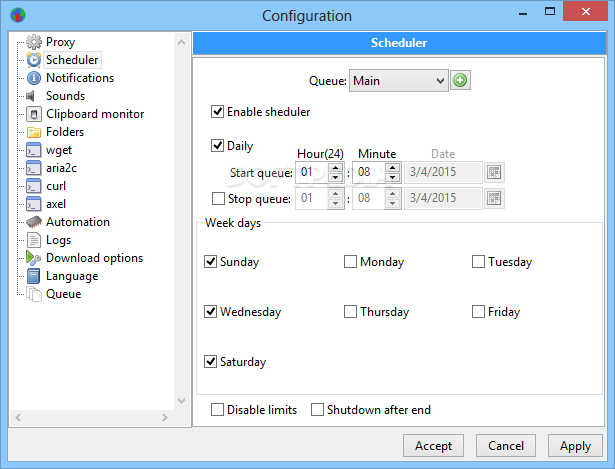Click the Proxy gear icon

point(34,42)
